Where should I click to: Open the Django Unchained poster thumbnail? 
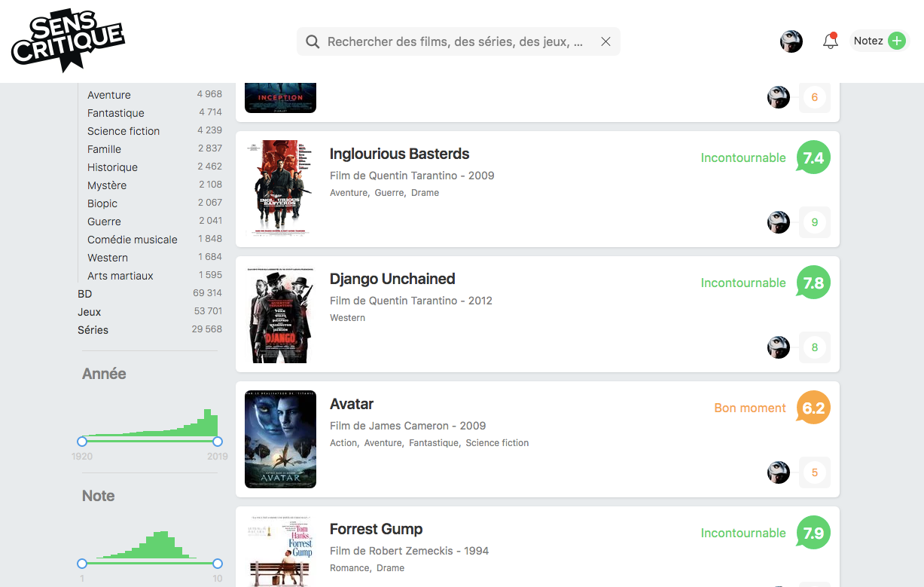280,313
